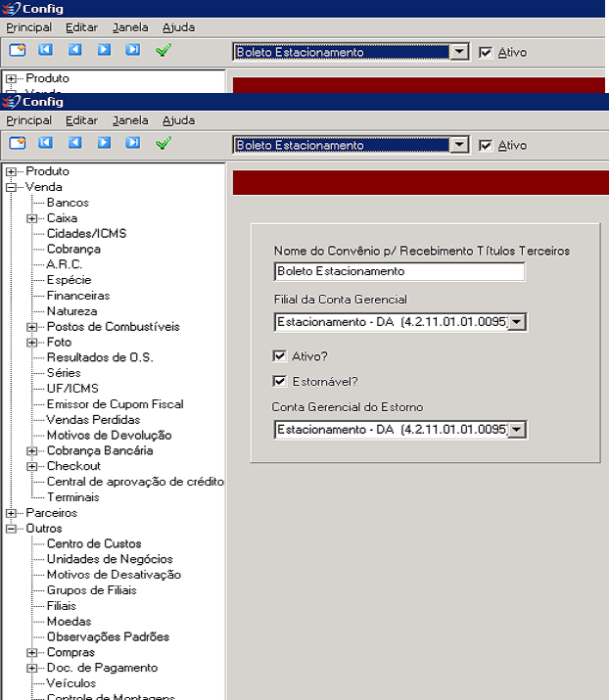Go to previous record in front Config window

pyautogui.click(x=74, y=142)
